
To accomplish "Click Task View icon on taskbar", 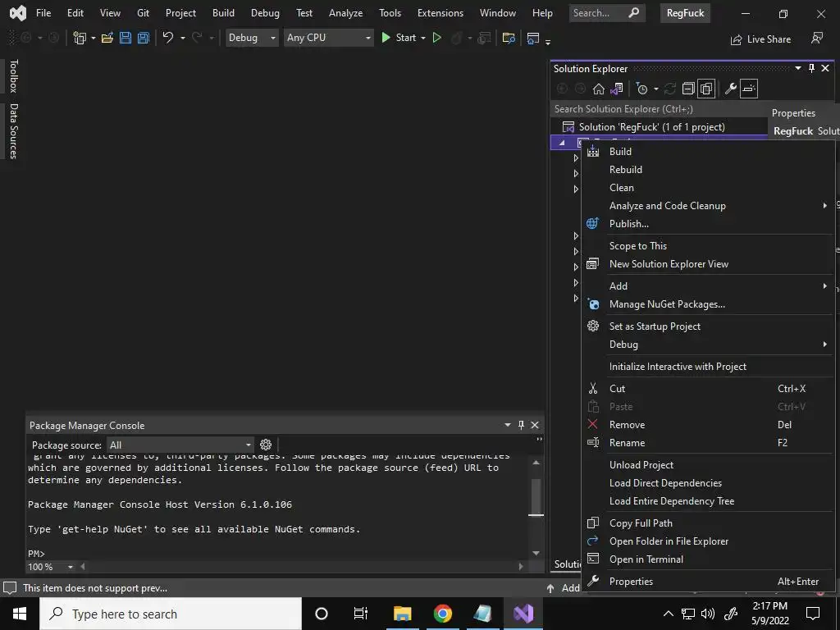I will click(361, 614).
